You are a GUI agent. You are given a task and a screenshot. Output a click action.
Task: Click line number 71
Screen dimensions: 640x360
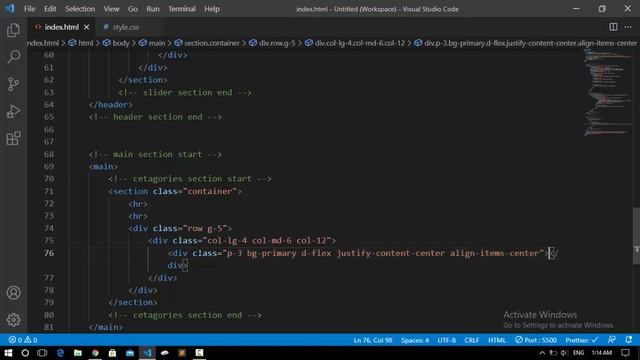(49, 191)
